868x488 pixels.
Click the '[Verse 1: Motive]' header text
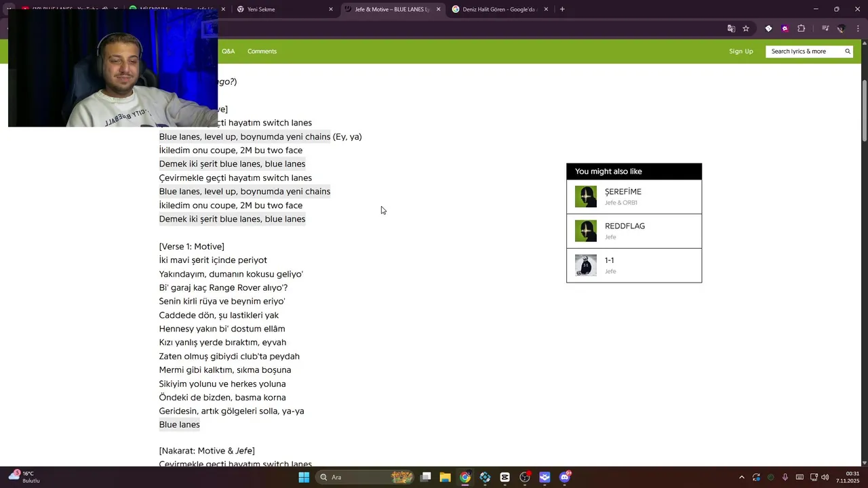(192, 246)
